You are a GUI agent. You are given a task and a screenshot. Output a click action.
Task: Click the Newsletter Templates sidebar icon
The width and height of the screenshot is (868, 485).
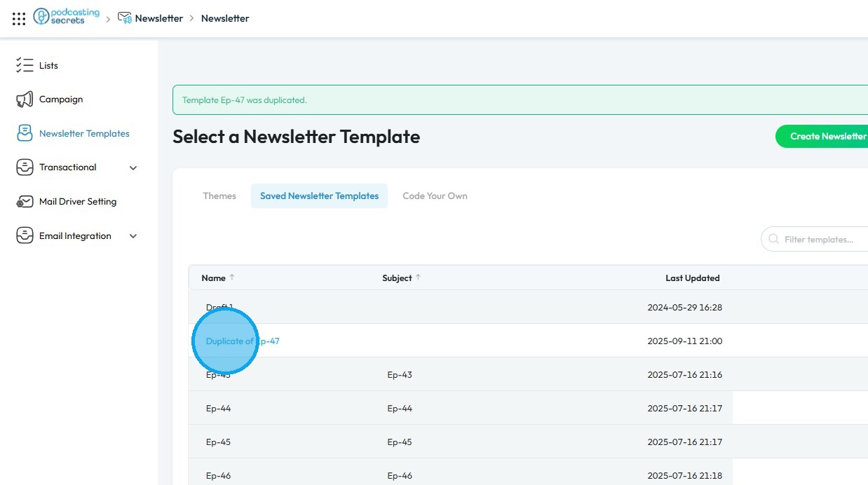25,133
